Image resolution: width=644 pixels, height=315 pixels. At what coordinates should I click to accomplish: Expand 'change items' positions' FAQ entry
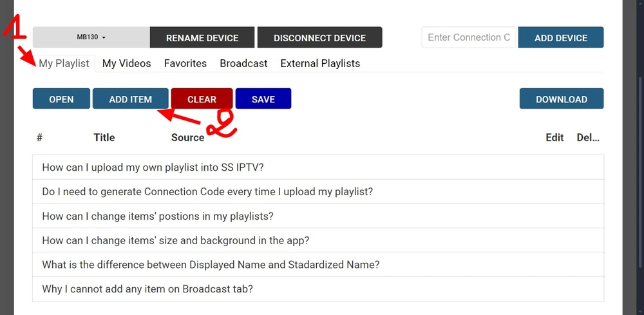pos(158,216)
